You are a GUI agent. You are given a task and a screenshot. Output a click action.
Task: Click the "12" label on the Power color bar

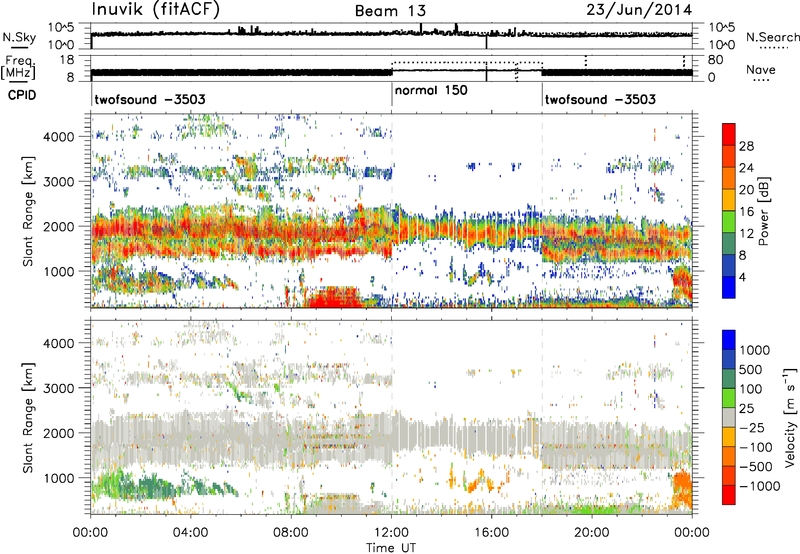click(x=746, y=234)
